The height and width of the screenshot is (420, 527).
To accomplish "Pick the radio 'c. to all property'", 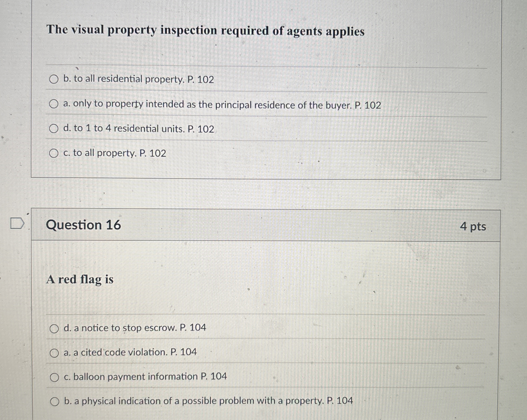I will click(54, 153).
